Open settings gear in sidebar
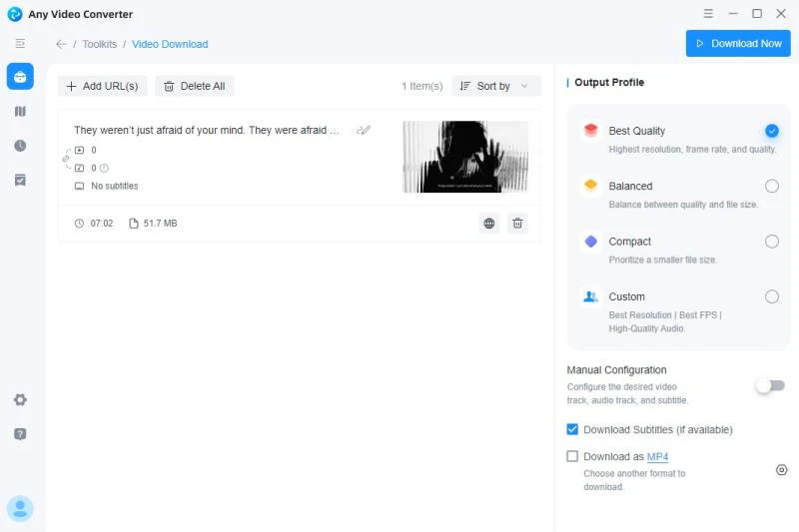The width and height of the screenshot is (799, 532). pos(20,399)
